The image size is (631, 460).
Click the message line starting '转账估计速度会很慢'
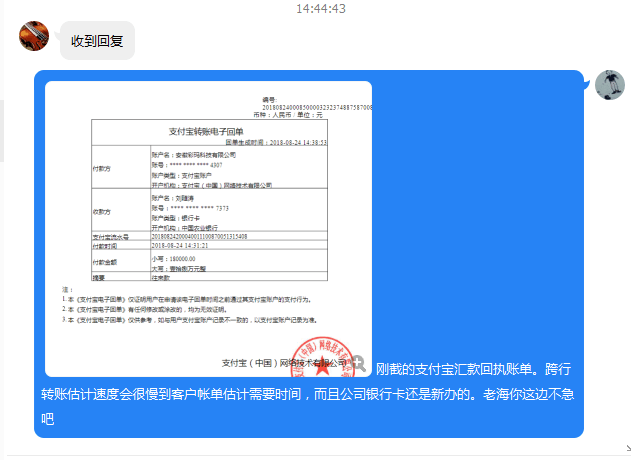point(307,394)
